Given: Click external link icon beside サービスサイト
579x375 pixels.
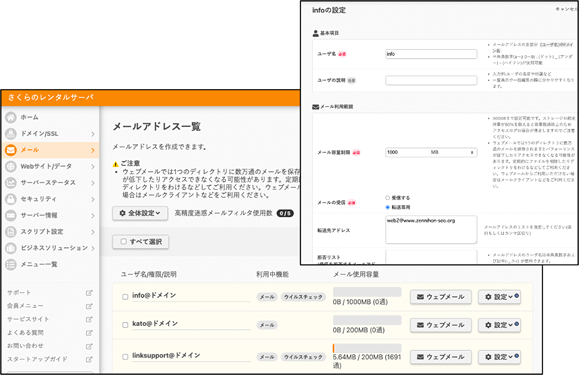Looking at the screenshot, I should (x=89, y=319).
